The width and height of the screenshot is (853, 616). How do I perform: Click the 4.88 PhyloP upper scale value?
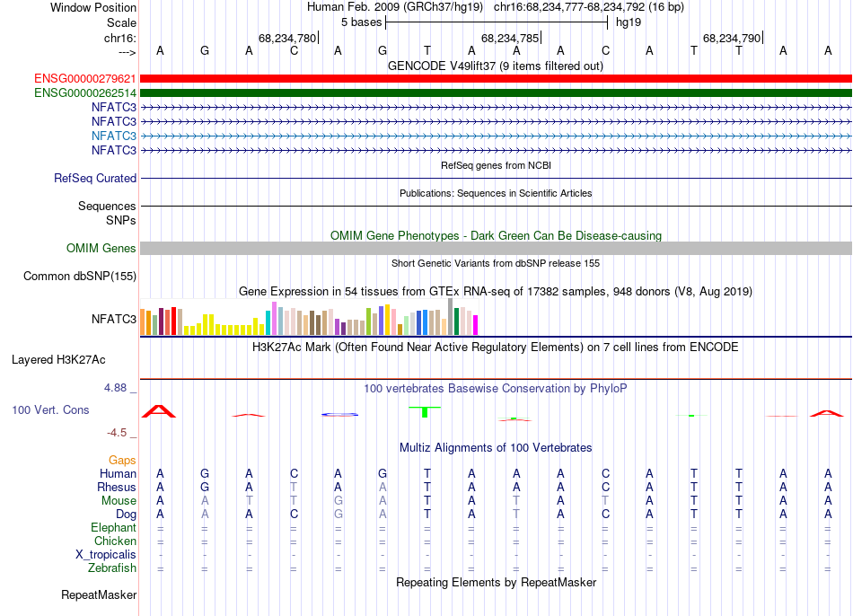tap(115, 387)
